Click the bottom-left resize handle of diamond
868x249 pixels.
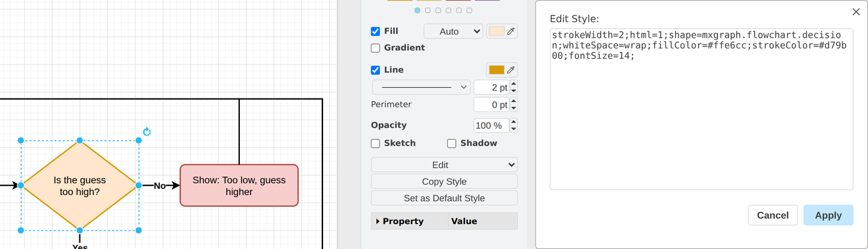(x=21, y=230)
